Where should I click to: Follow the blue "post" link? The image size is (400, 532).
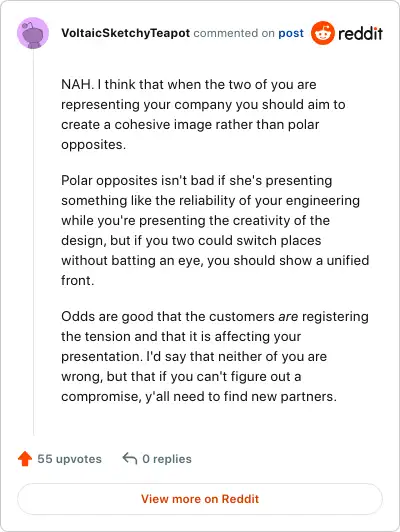[x=291, y=33]
